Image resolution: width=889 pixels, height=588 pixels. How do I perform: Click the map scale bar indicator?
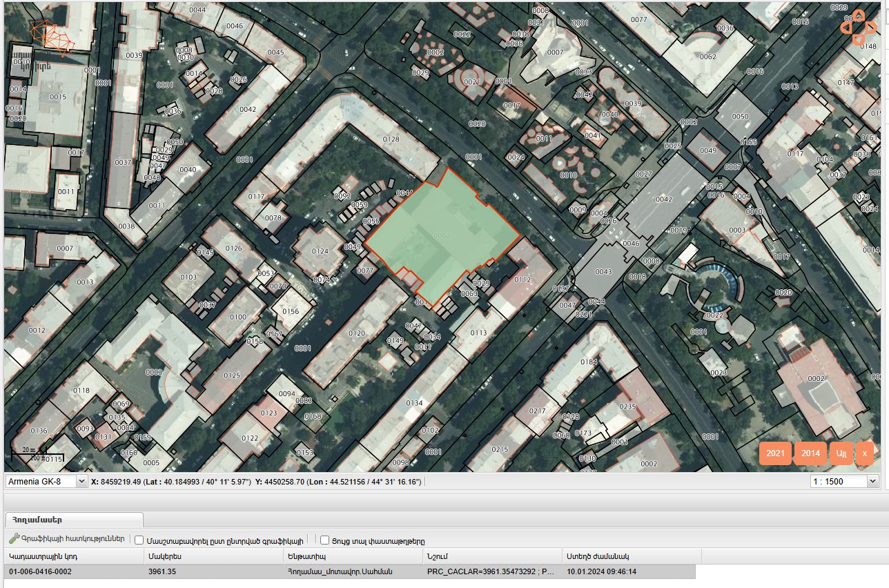[x=29, y=453]
